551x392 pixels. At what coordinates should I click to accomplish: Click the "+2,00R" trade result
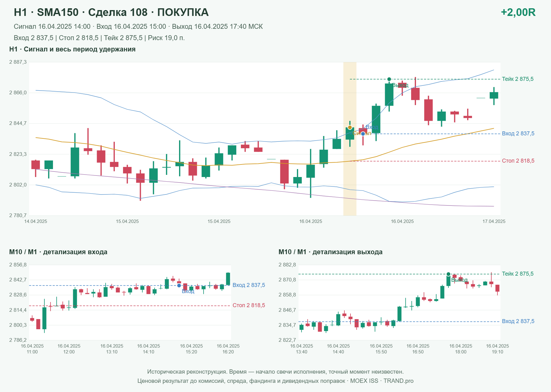[x=518, y=12]
